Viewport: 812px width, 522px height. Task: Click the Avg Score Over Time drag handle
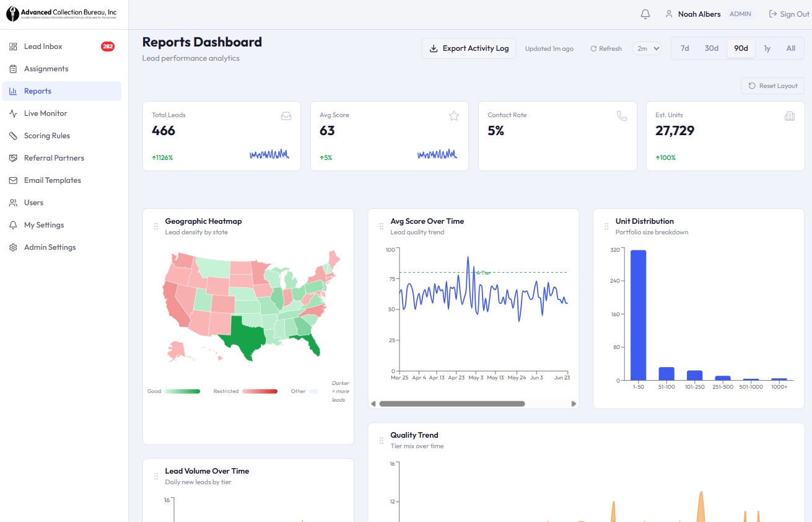tap(382, 226)
